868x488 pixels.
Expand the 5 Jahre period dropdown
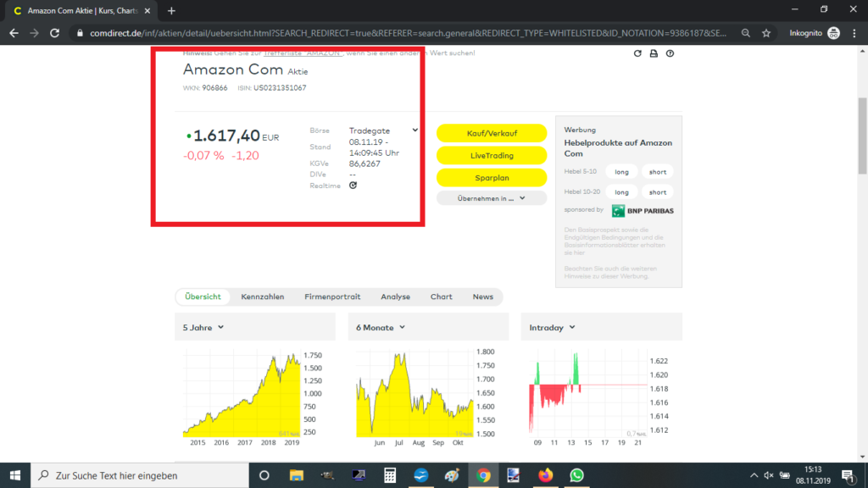tap(203, 328)
